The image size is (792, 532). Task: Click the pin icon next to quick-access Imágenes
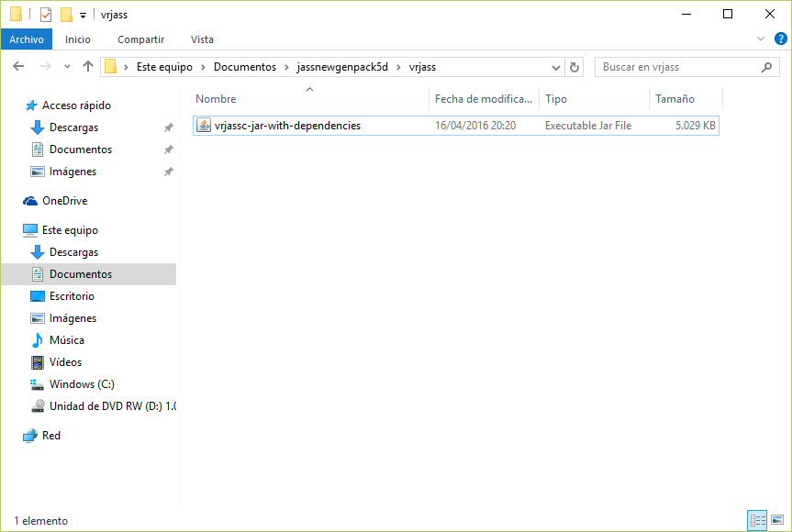[168, 172]
